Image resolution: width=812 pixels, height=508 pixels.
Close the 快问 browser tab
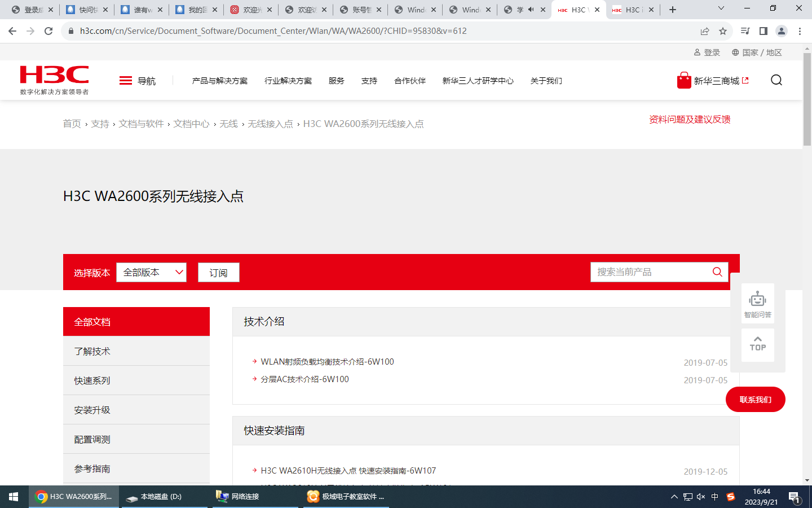(x=105, y=10)
